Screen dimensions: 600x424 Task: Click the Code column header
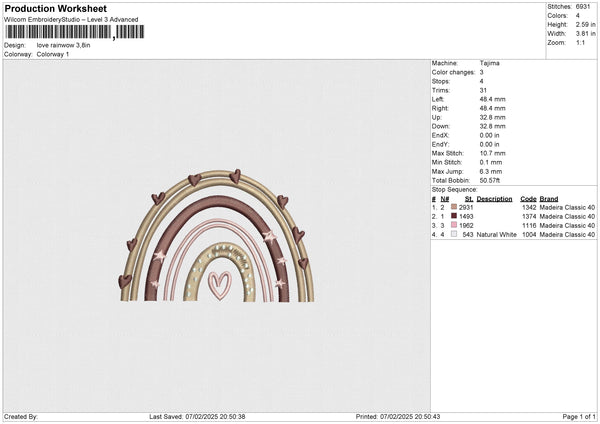click(528, 198)
